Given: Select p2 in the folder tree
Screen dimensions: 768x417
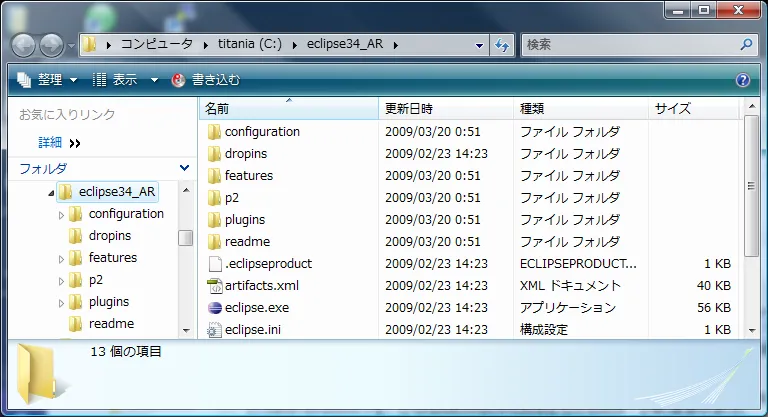Looking at the screenshot, I should click(x=96, y=280).
